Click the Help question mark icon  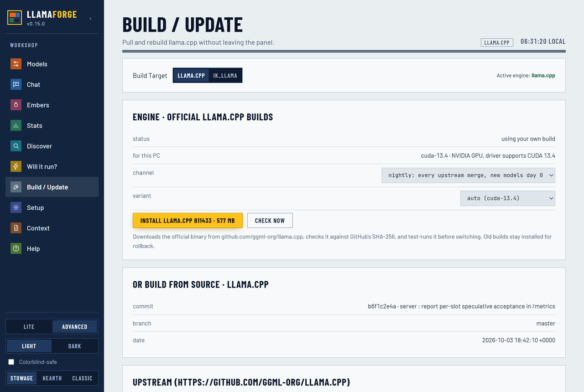point(16,248)
